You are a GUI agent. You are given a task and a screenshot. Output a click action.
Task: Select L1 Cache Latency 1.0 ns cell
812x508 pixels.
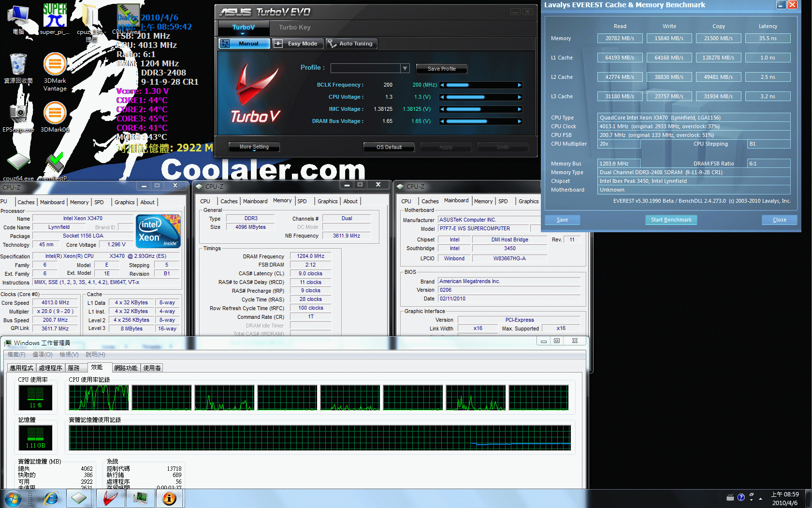(x=768, y=58)
